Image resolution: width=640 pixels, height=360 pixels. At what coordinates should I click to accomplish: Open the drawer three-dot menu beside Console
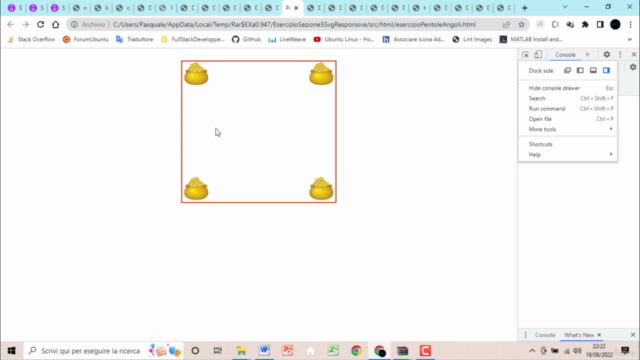pyautogui.click(x=525, y=335)
